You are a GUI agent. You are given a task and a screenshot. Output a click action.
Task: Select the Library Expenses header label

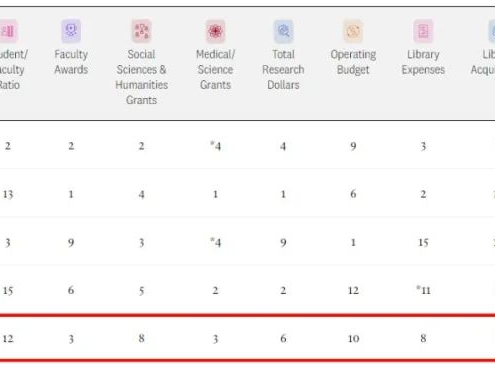tap(423, 62)
